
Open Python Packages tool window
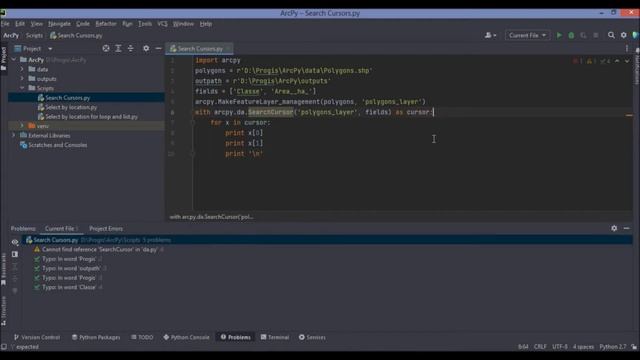click(x=96, y=337)
